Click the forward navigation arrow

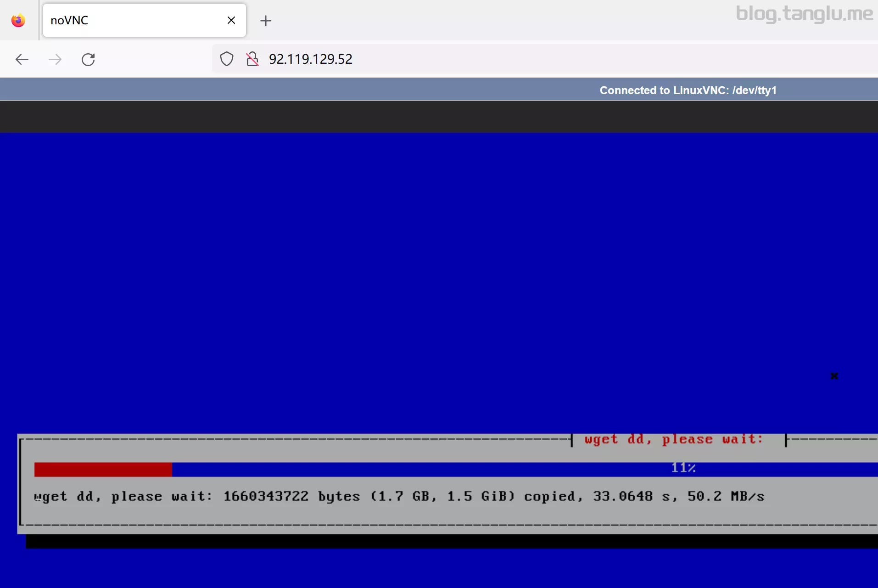pos(55,59)
